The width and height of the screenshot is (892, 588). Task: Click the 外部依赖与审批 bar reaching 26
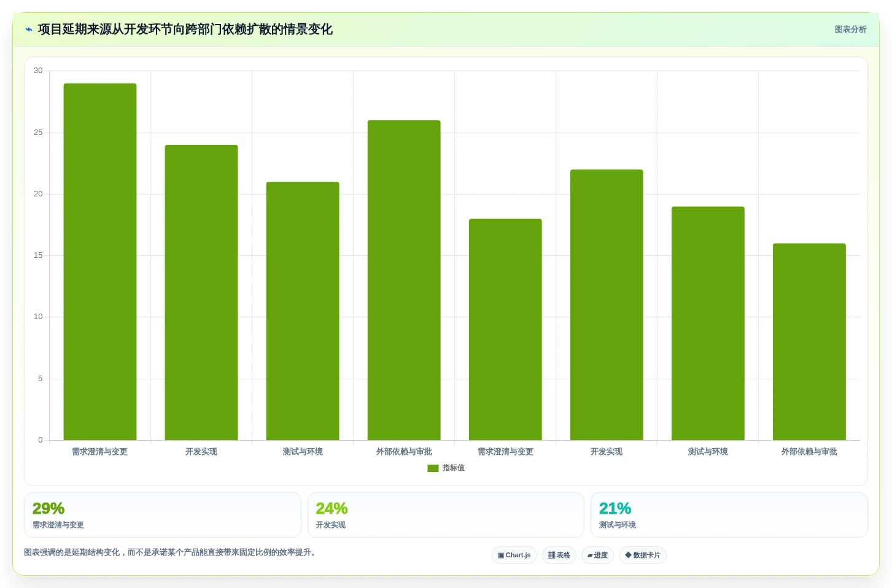[x=404, y=280]
